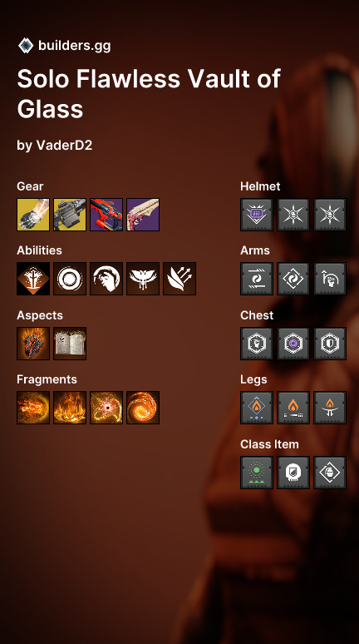Select the first fireball fragment icon
The image size is (359, 644).
point(33,408)
